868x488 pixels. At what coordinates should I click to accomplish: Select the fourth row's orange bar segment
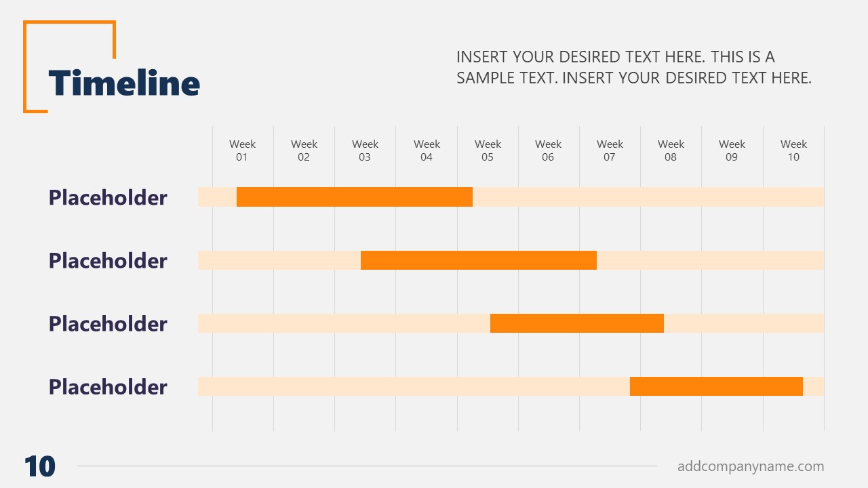[716, 386]
